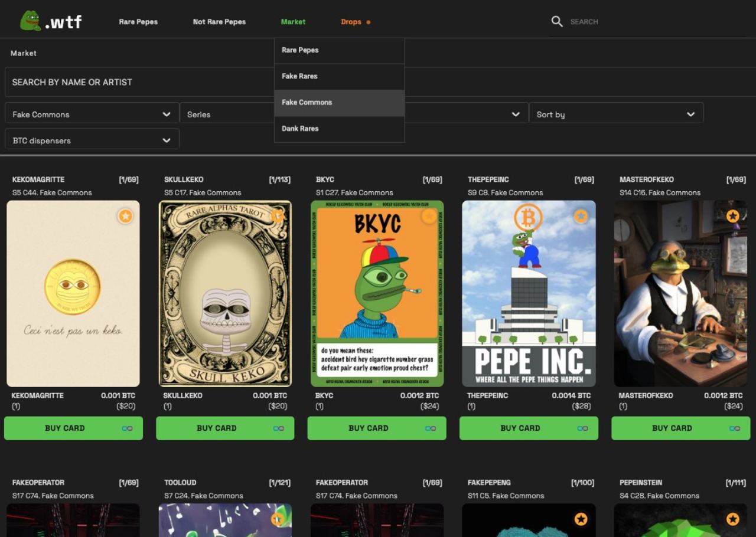Click the star badge on KEKOMAGRITTE card
This screenshot has height=537, width=756.
(x=125, y=216)
